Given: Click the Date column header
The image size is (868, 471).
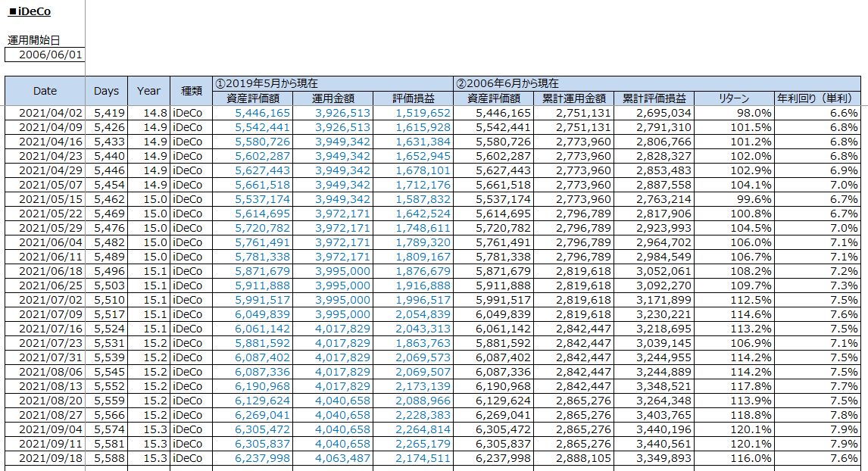Looking at the screenshot, I should [x=45, y=91].
